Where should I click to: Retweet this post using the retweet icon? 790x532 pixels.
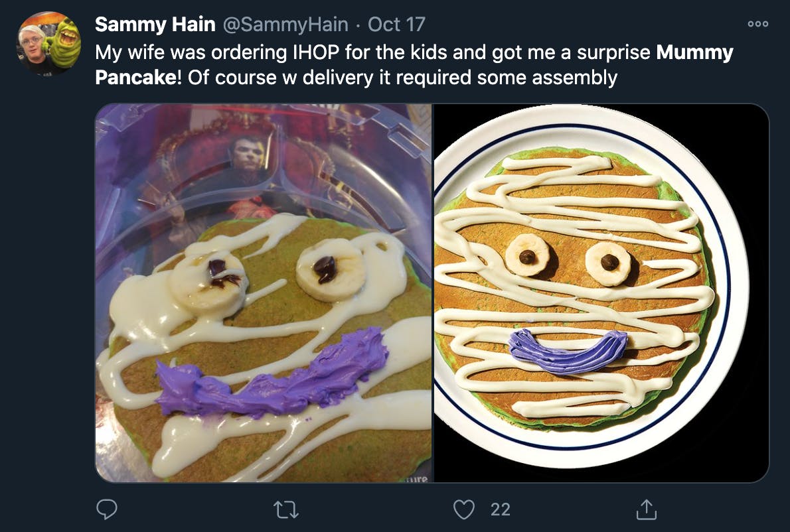pos(286,509)
